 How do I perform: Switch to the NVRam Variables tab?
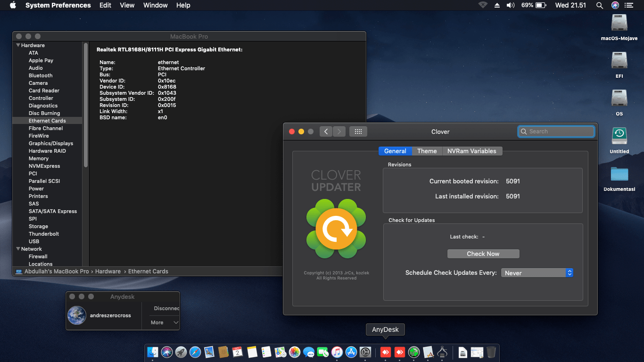pos(471,151)
